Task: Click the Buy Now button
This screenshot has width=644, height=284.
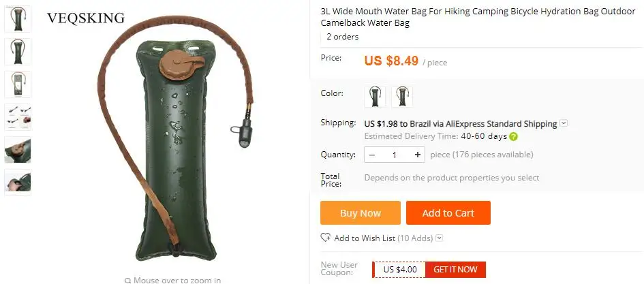Action: pos(361,212)
